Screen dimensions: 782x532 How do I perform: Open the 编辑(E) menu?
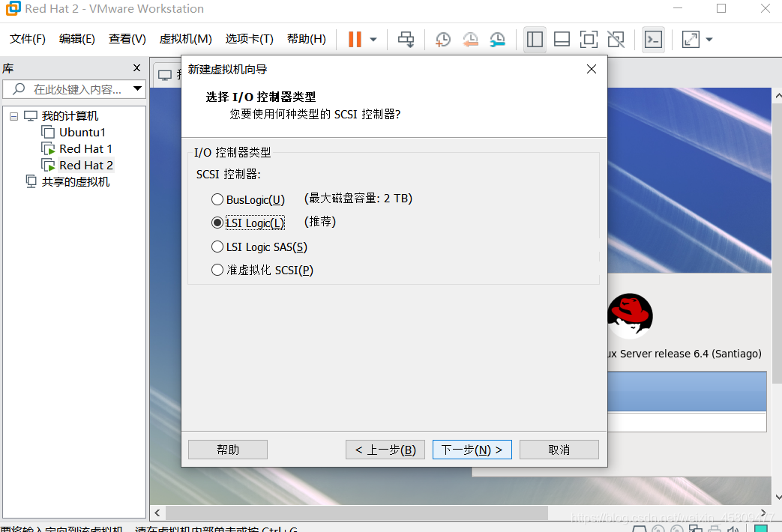(x=76, y=39)
